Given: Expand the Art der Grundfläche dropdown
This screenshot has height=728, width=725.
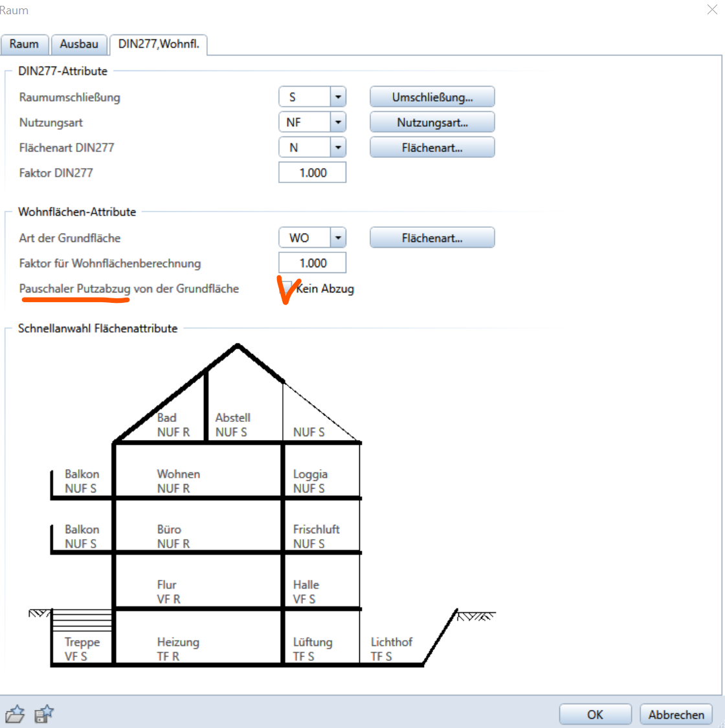Looking at the screenshot, I should [x=338, y=238].
